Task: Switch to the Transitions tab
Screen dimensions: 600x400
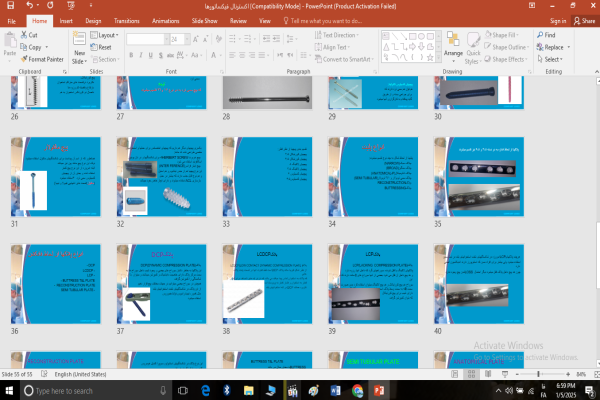Action: [x=126, y=19]
